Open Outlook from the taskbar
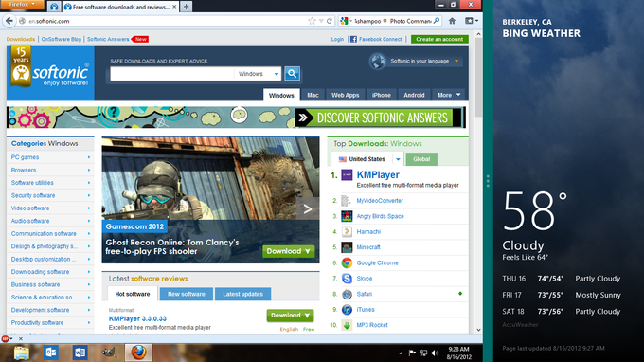 [x=51, y=353]
